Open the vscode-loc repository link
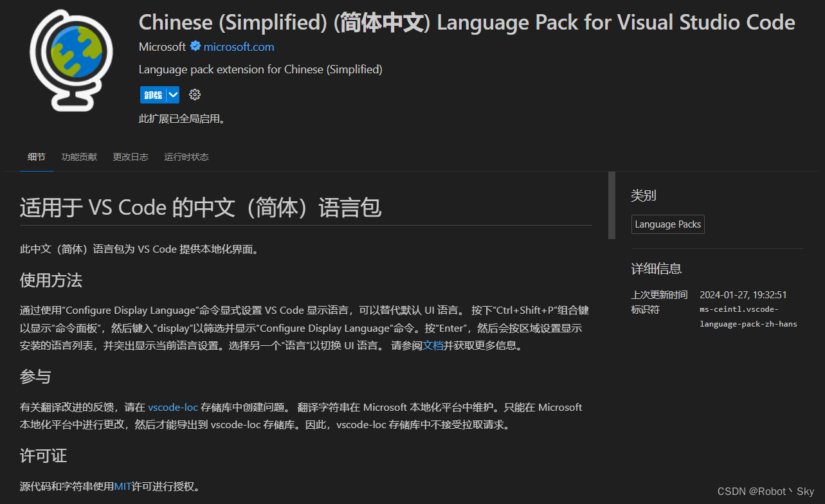Viewport: 825px width, 504px height. (173, 408)
